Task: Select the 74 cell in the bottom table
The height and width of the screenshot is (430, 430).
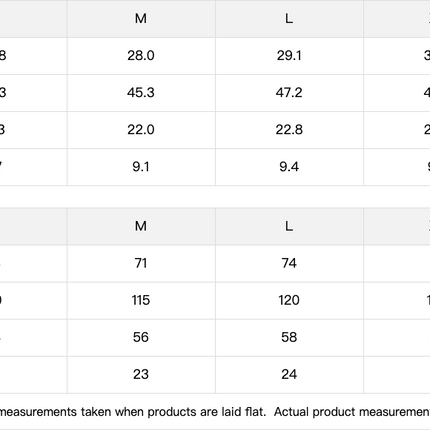Action: tap(289, 263)
